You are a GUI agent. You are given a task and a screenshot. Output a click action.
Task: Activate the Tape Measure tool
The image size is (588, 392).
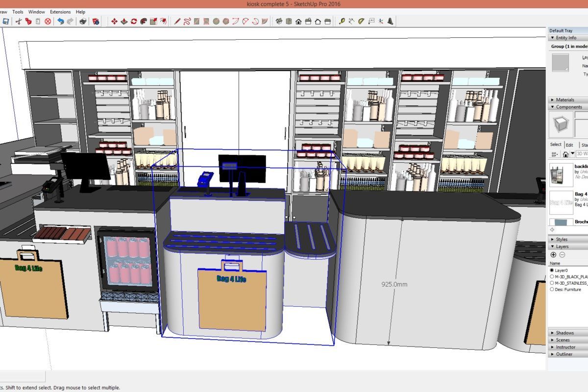tap(342, 22)
